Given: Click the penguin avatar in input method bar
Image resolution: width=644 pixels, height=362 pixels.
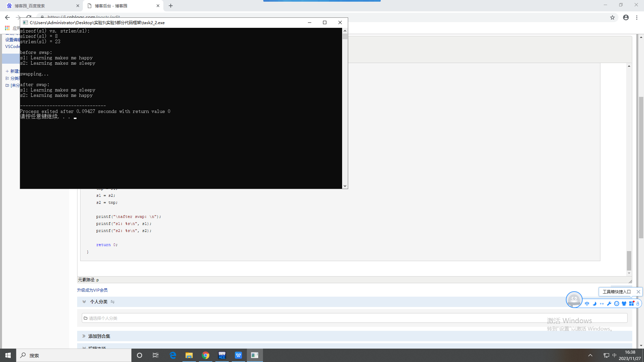Looking at the screenshot, I should pyautogui.click(x=574, y=299).
